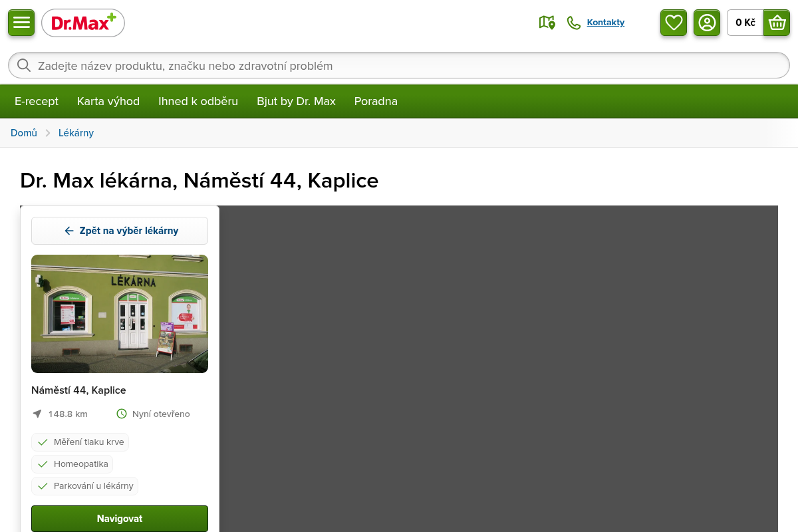The image size is (798, 532).
Task: Open favorites heart wishlist
Action: (x=674, y=23)
